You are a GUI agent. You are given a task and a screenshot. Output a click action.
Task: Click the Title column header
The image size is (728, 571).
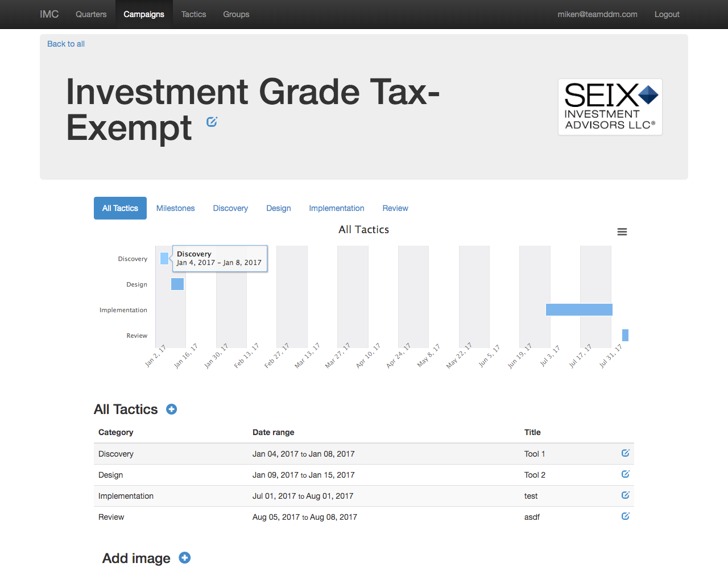[532, 432]
